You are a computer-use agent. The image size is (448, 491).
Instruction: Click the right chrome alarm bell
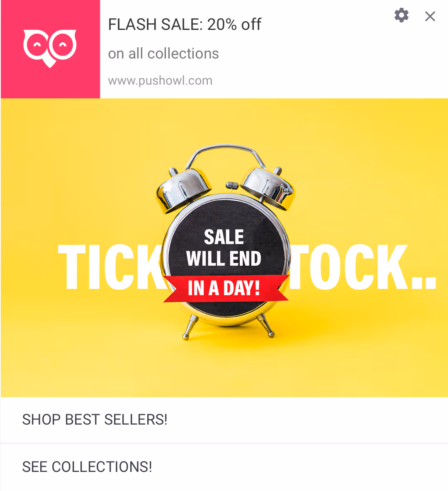(x=268, y=188)
